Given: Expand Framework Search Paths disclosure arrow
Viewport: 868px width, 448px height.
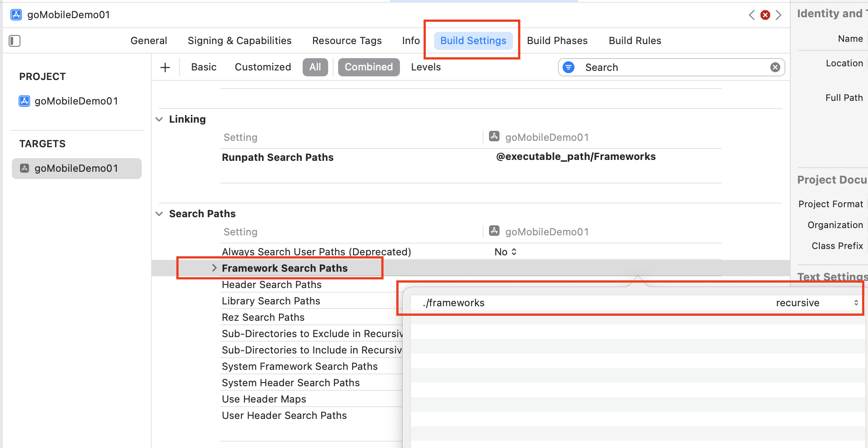Looking at the screenshot, I should (x=215, y=268).
